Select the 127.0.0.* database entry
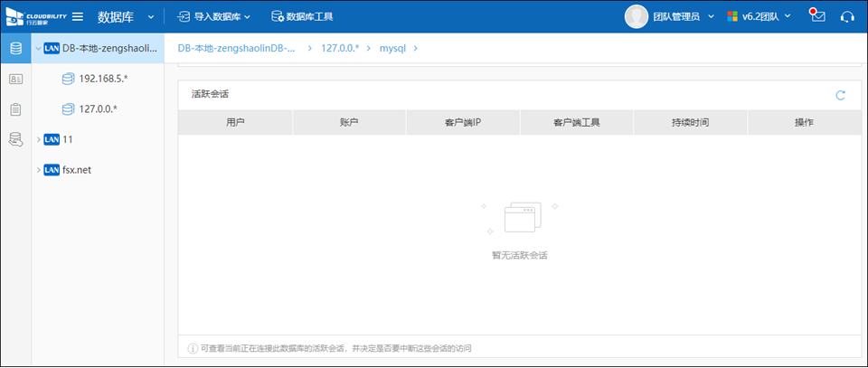 point(98,109)
